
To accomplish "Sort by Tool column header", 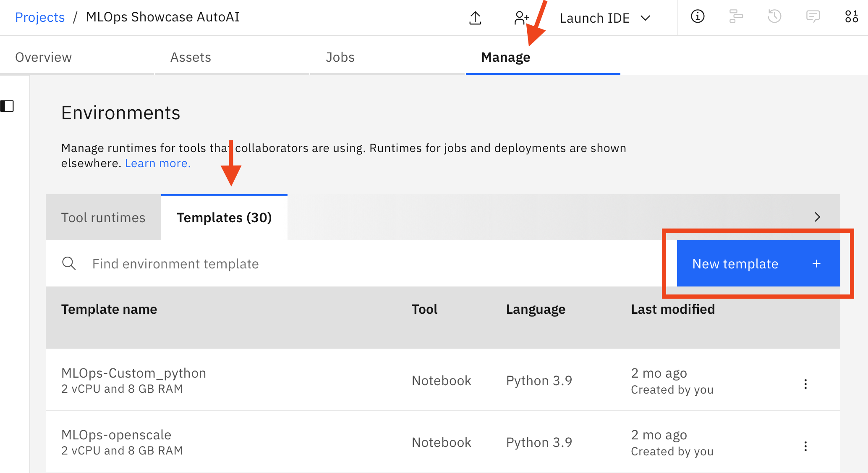I will [424, 309].
